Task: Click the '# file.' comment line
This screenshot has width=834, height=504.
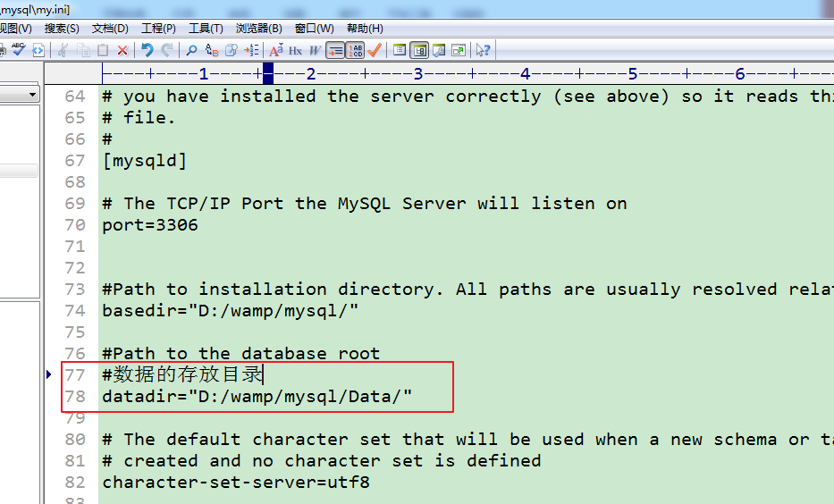Action: (x=139, y=117)
